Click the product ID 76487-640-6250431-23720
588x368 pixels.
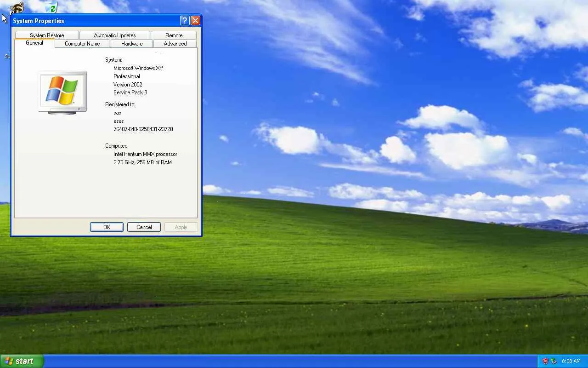[143, 129]
